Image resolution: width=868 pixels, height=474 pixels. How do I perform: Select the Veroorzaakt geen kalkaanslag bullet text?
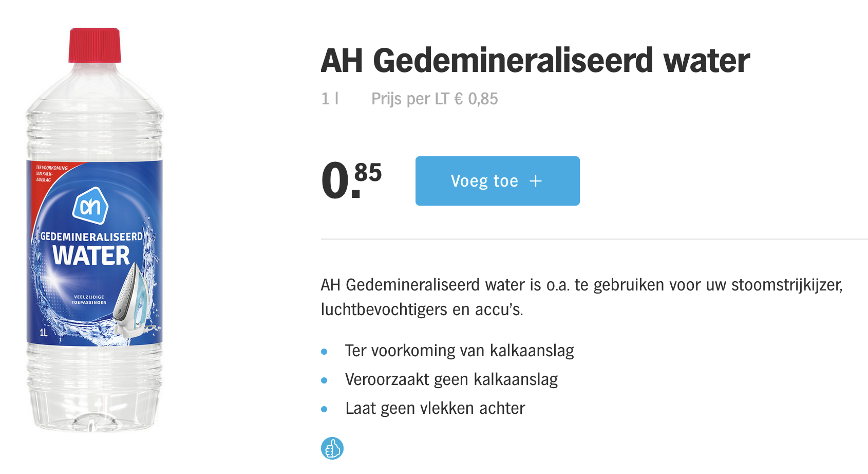[x=451, y=379]
